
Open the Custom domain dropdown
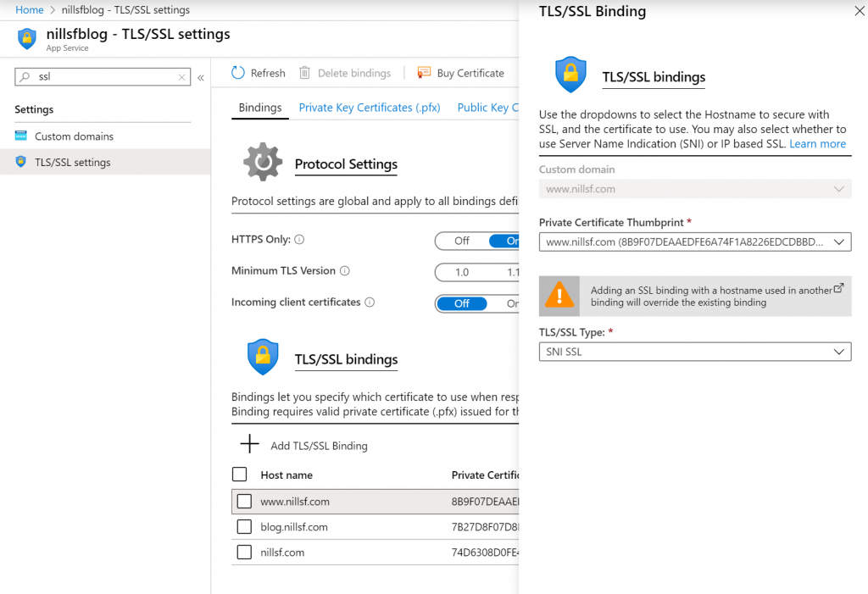pos(695,189)
